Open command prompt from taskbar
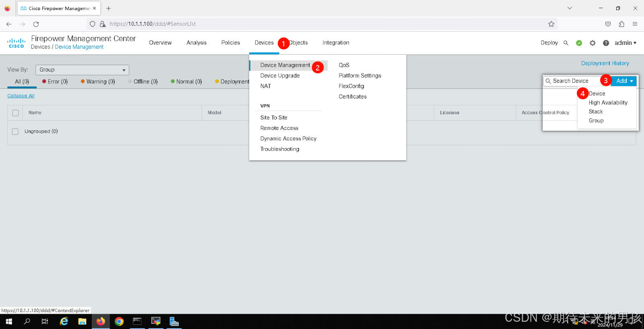The image size is (644, 329). click(x=137, y=321)
